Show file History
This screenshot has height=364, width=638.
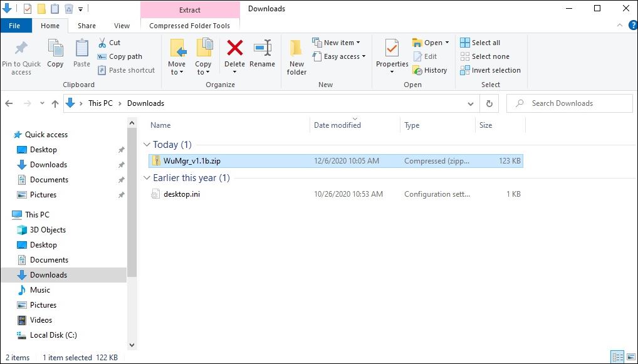click(x=430, y=70)
